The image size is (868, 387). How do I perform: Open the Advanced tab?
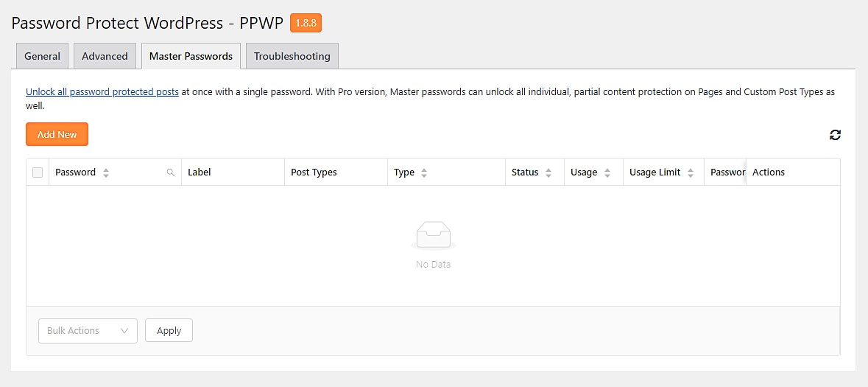coord(105,56)
